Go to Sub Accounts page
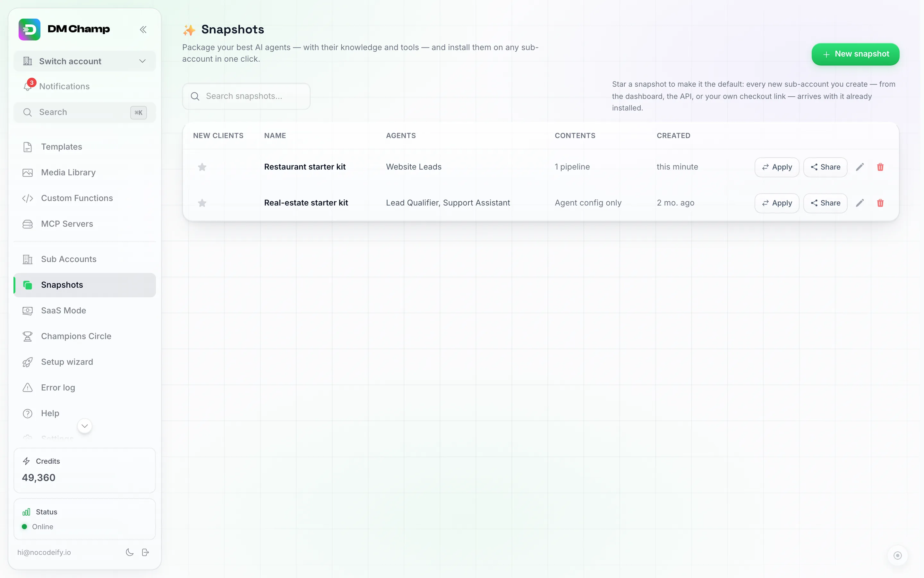This screenshot has height=578, width=924. (84, 259)
